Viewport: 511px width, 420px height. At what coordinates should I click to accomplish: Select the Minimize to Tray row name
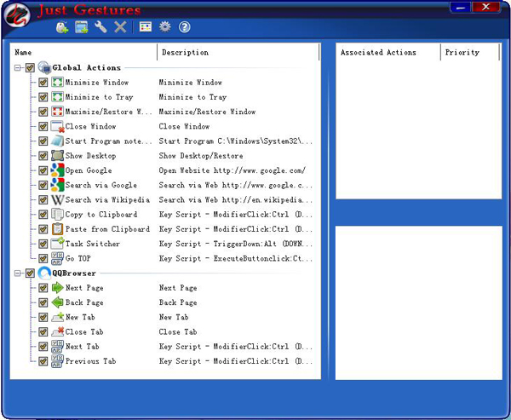[99, 97]
